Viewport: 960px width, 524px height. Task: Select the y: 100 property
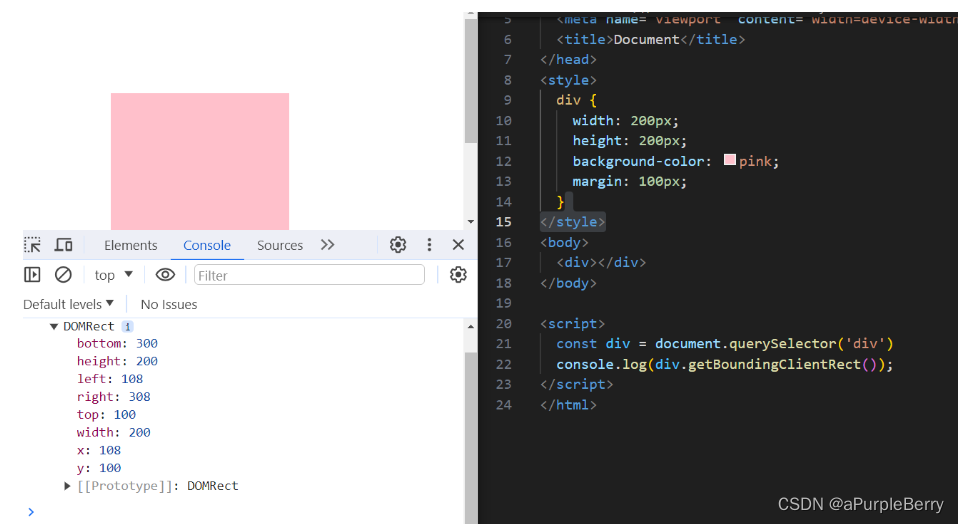[x=99, y=468]
